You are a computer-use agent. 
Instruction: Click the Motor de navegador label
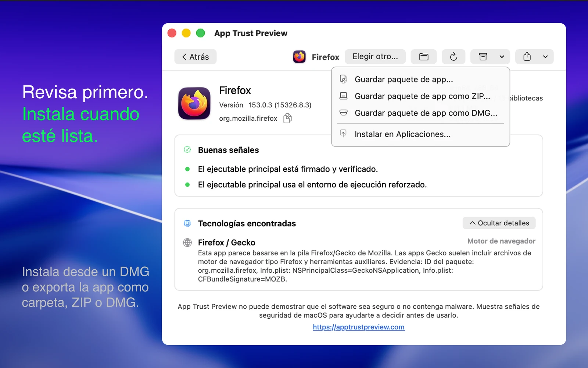click(501, 241)
